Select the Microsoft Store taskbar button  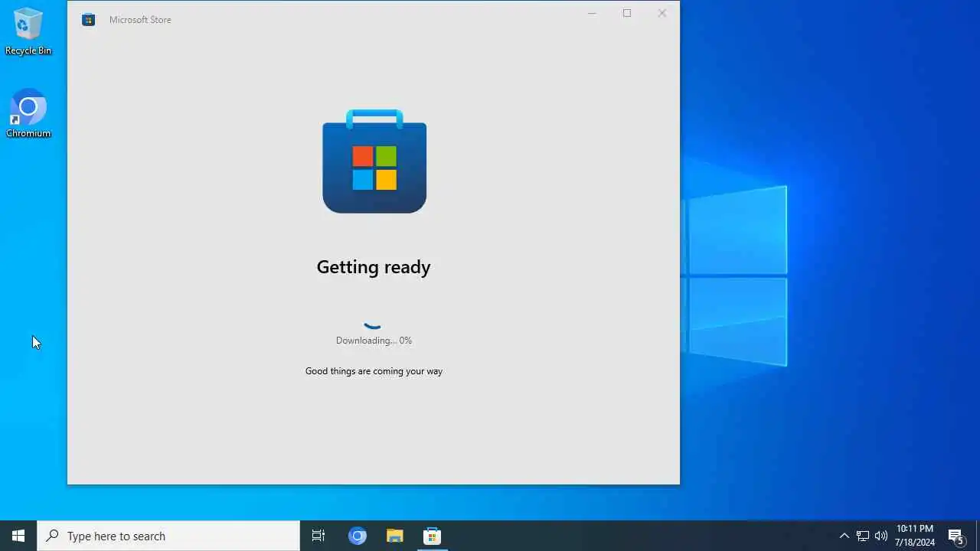click(x=433, y=536)
